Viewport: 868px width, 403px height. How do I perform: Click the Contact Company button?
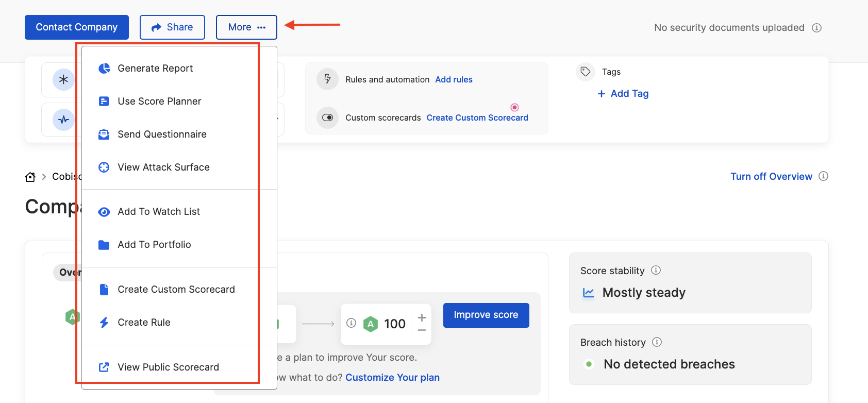point(77,27)
